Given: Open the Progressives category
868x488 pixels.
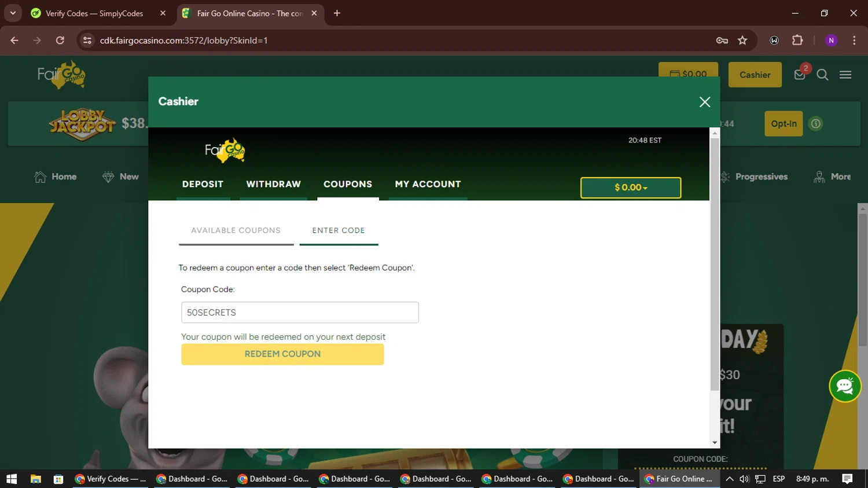Looking at the screenshot, I should (x=754, y=177).
